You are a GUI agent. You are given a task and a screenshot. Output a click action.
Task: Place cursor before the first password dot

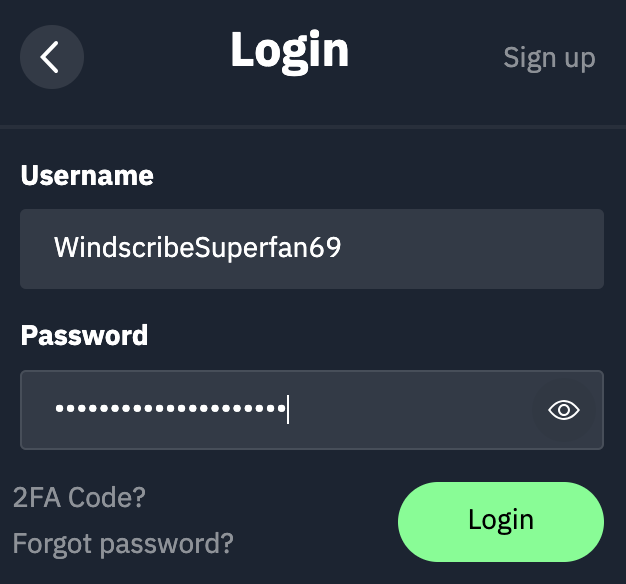54,410
